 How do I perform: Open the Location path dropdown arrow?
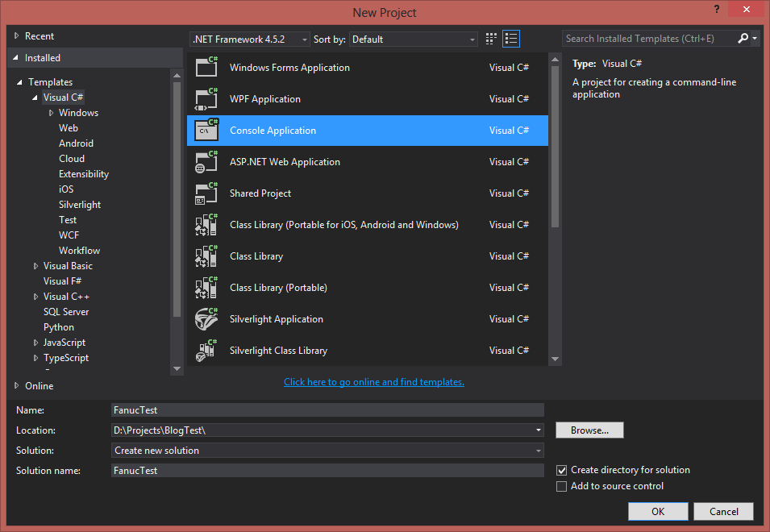tap(539, 430)
